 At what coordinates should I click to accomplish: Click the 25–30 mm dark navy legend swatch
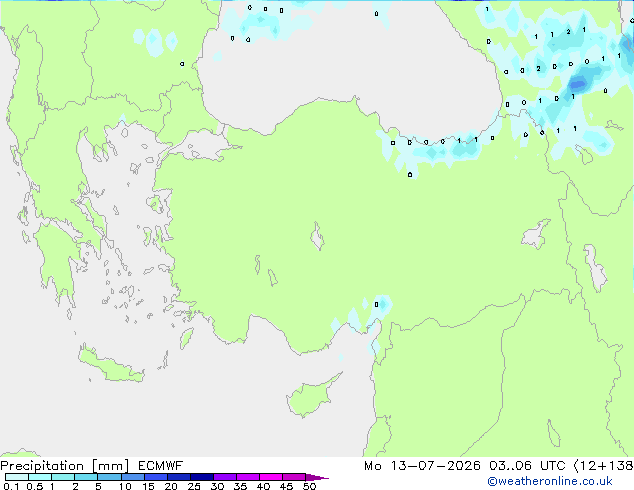click(202, 477)
